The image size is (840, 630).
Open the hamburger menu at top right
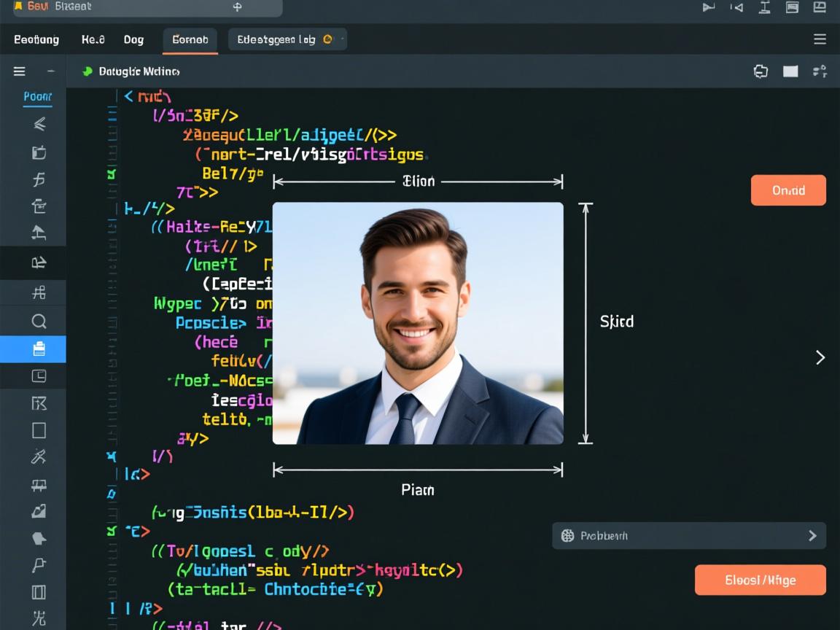point(820,39)
